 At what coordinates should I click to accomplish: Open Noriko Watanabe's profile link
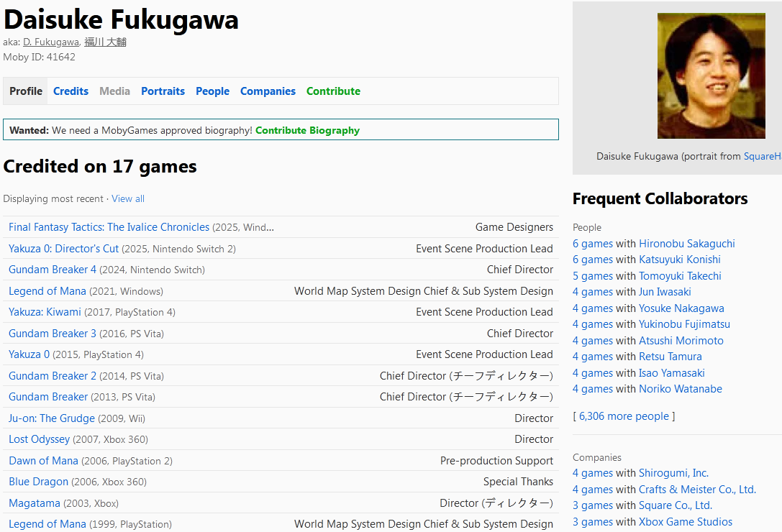(681, 389)
